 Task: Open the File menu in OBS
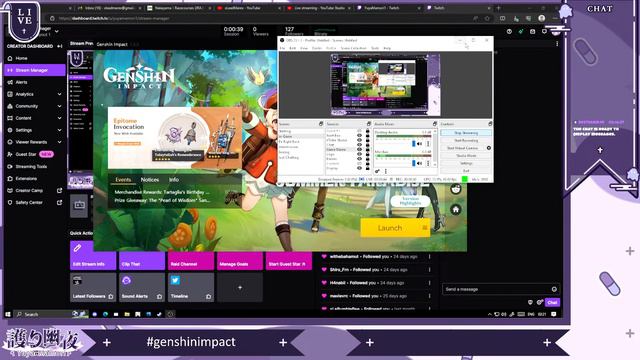282,48
